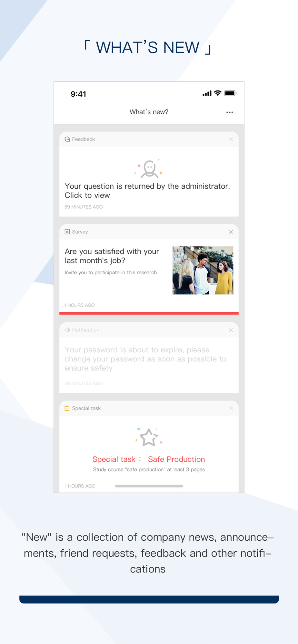298x644 pixels.
Task: Click the yellow Special task calendar icon
Action: coord(67,408)
